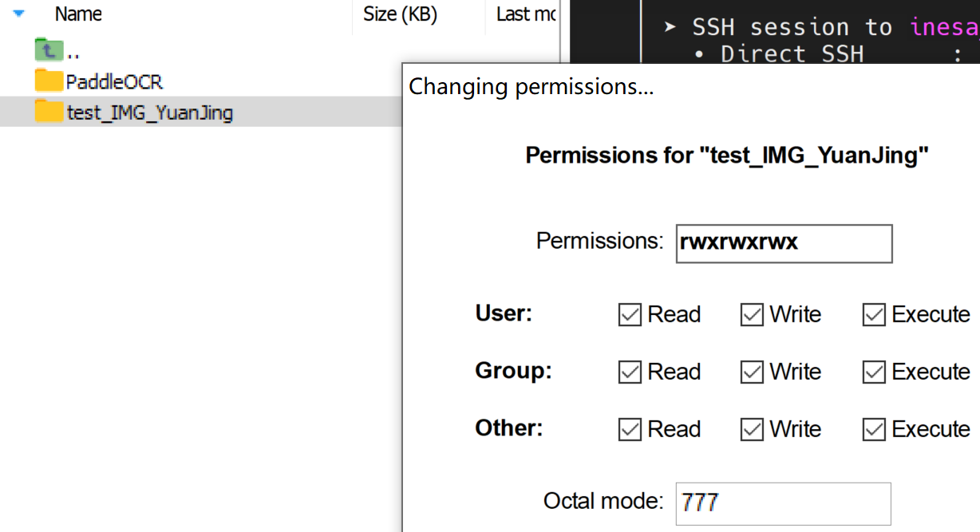Screen dimensions: 980x532
Task: Toggle the Group Execute checkbox
Action: (x=874, y=372)
